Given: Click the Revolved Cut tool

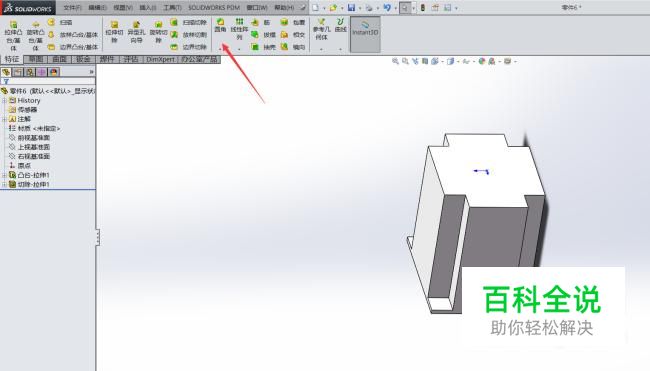Looking at the screenshot, I should (158, 32).
